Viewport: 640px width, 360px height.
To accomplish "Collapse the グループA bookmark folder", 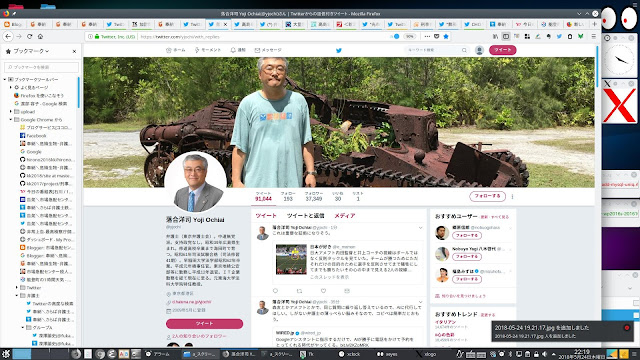I will [23, 328].
